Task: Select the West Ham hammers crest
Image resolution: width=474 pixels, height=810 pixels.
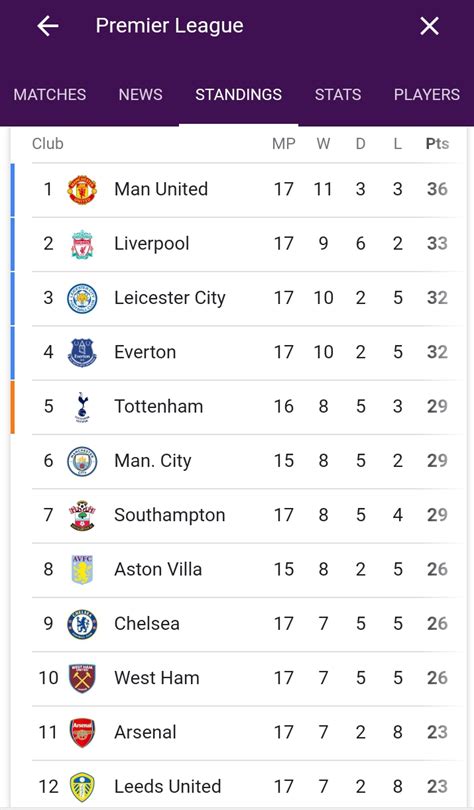Action: pos(82,678)
